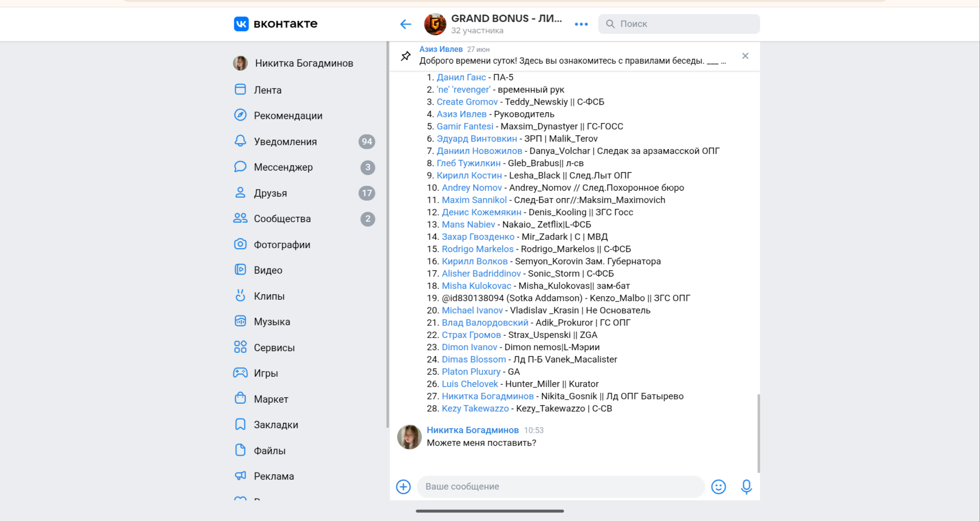Click the search magnifier icon
The image size is (980, 522).
coord(610,24)
